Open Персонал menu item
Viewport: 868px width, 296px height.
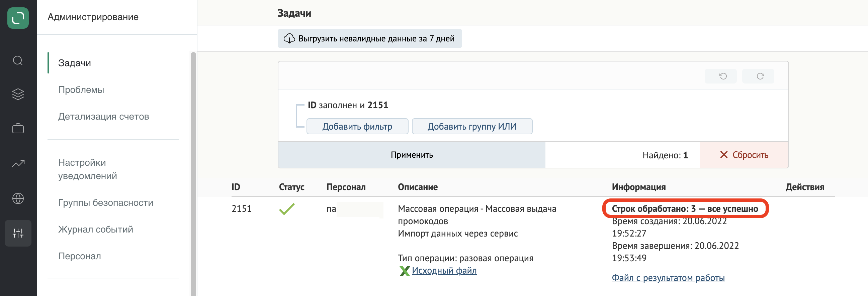[x=79, y=256]
